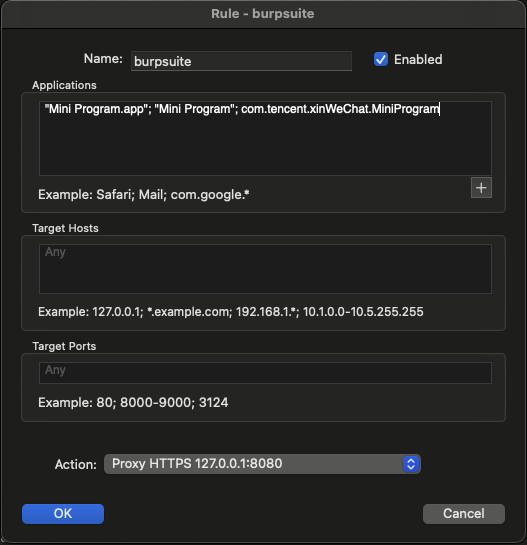Click the Target Hosts section heading

(x=65, y=228)
